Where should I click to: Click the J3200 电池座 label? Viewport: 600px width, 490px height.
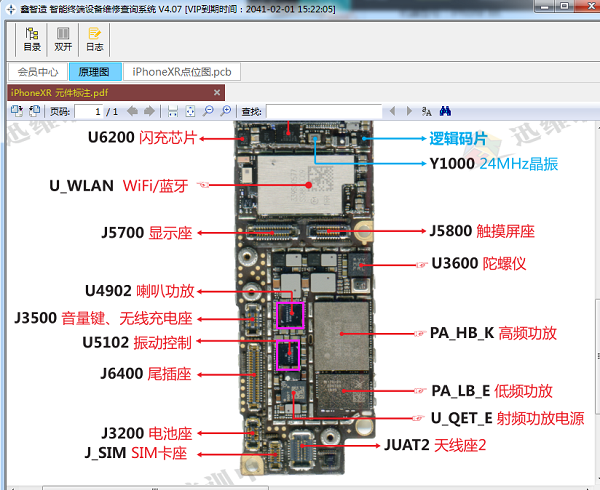pos(147,433)
